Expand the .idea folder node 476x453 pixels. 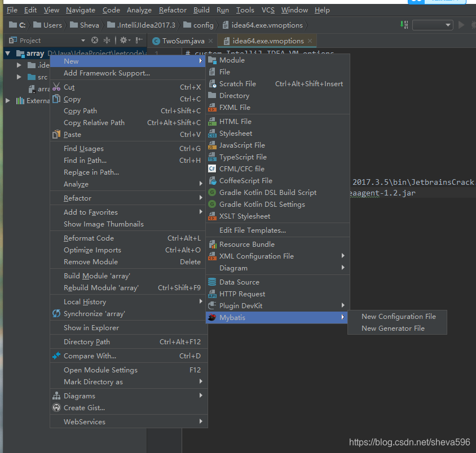click(x=19, y=65)
